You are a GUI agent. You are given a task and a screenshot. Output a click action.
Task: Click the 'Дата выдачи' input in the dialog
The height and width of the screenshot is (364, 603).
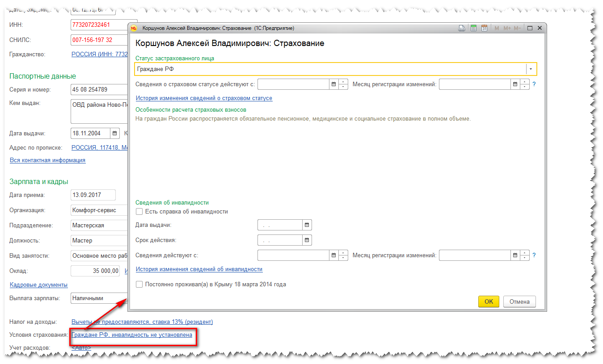click(280, 225)
